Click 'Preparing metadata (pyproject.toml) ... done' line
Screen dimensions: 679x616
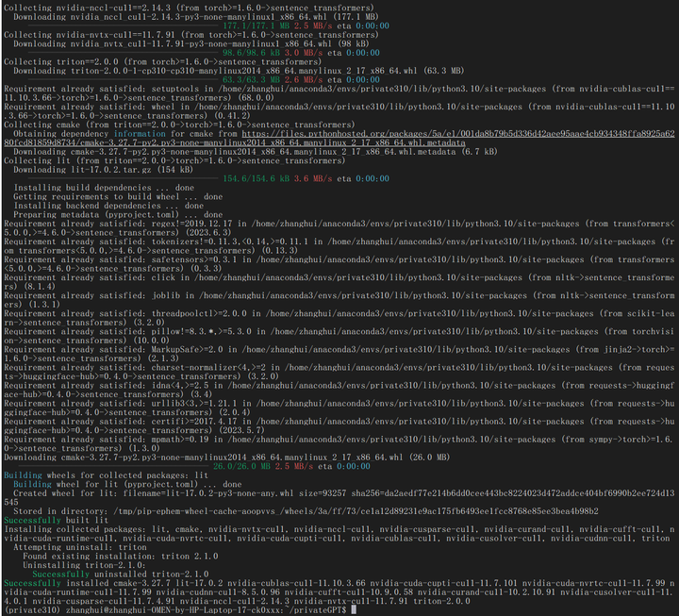[118, 214]
